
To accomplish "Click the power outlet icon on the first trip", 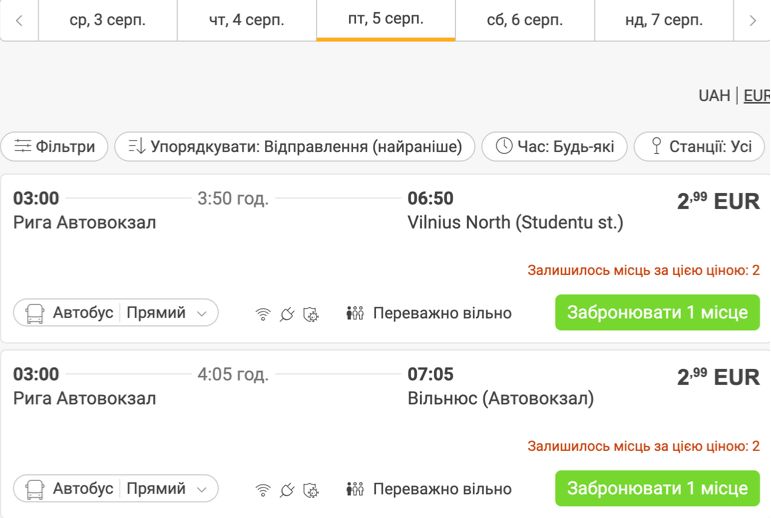I will (x=287, y=313).
